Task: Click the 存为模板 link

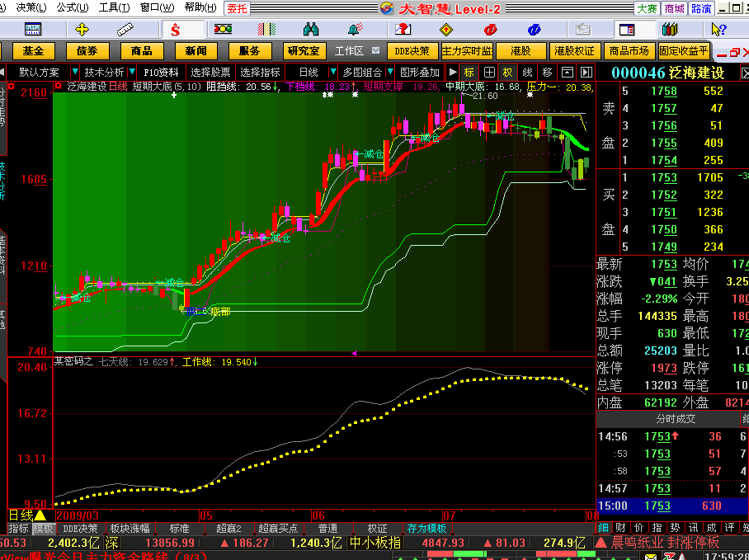Action: (426, 529)
